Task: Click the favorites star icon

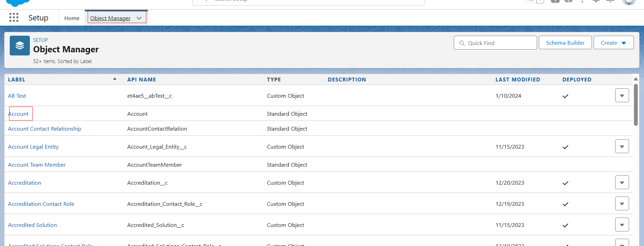Action: click(531, 1)
